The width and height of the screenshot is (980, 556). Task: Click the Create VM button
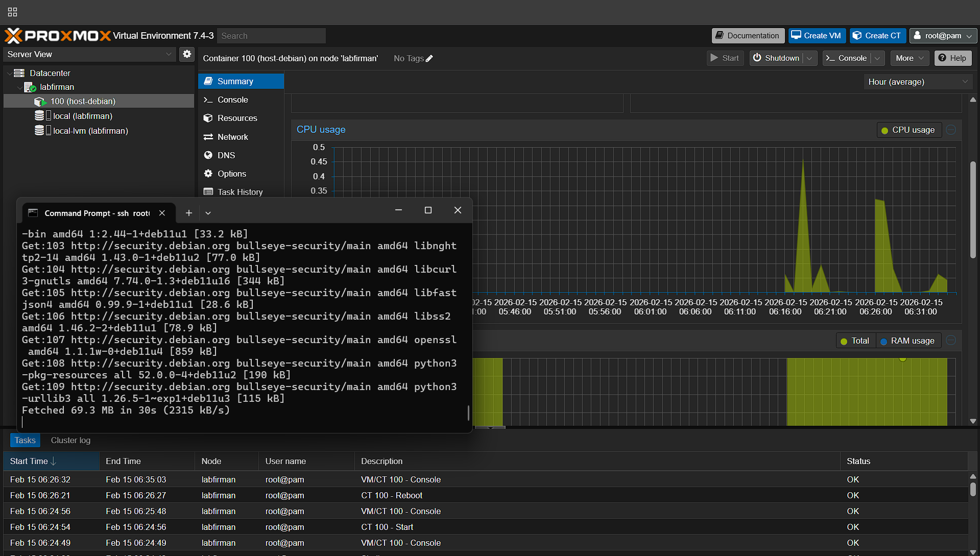[816, 36]
